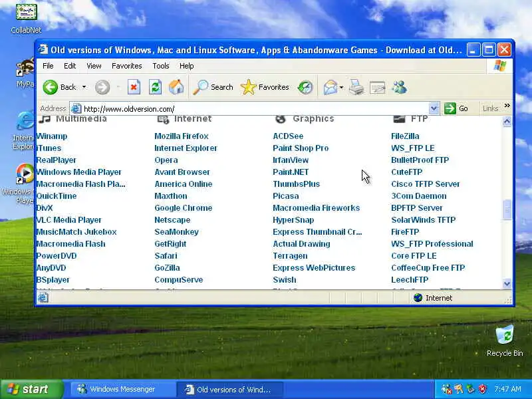532x399 pixels.
Task: Open the Tools menu
Action: pyautogui.click(x=161, y=66)
